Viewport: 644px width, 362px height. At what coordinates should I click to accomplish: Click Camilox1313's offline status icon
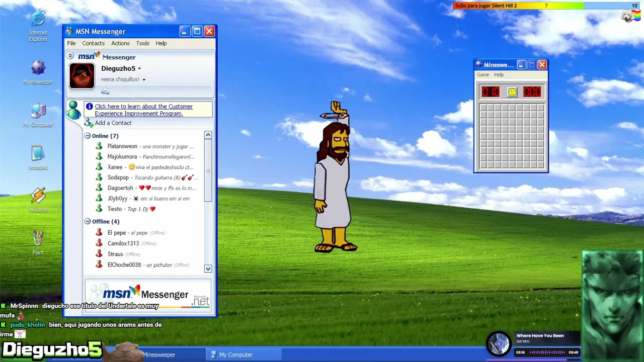pyautogui.click(x=99, y=243)
